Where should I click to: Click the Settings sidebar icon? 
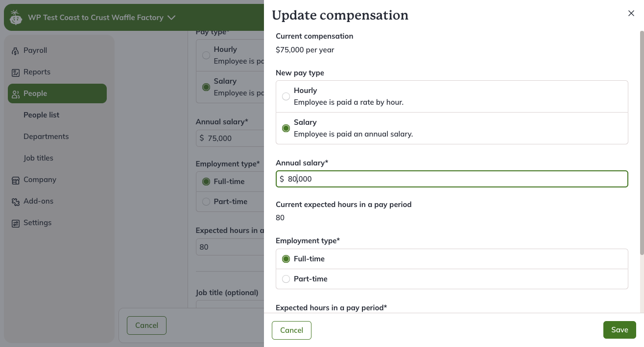[16, 223]
